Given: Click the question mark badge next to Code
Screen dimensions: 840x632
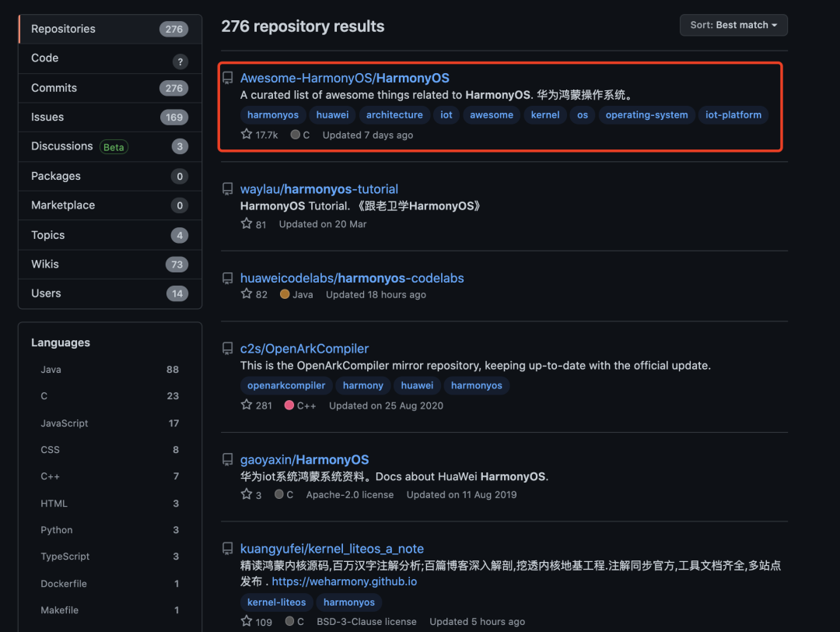Looking at the screenshot, I should pos(180,61).
